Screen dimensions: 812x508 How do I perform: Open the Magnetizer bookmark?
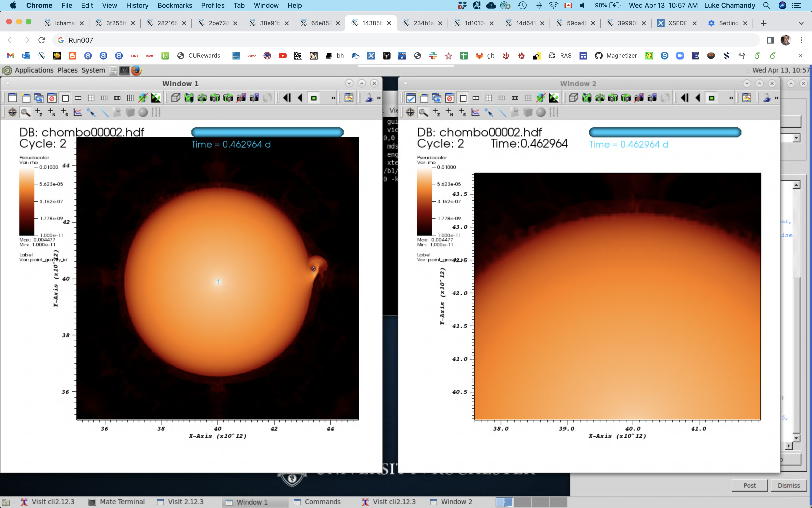pos(616,56)
